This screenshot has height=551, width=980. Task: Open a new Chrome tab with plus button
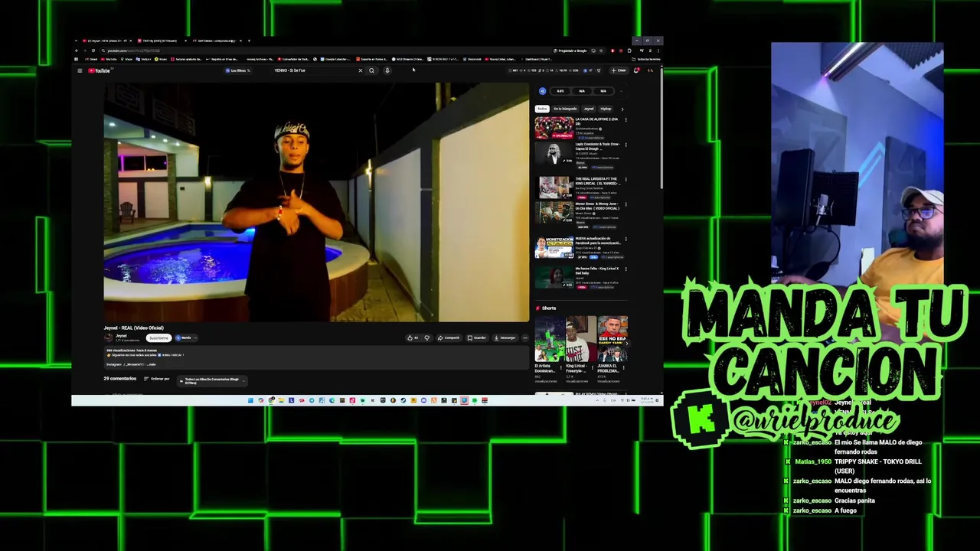pos(249,41)
